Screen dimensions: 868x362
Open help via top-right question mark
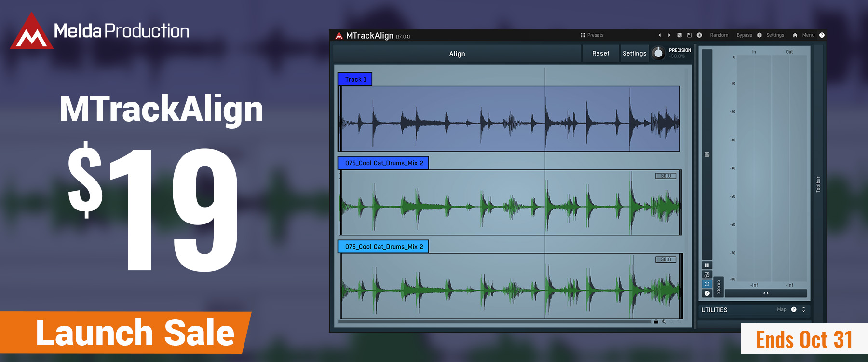pos(822,35)
